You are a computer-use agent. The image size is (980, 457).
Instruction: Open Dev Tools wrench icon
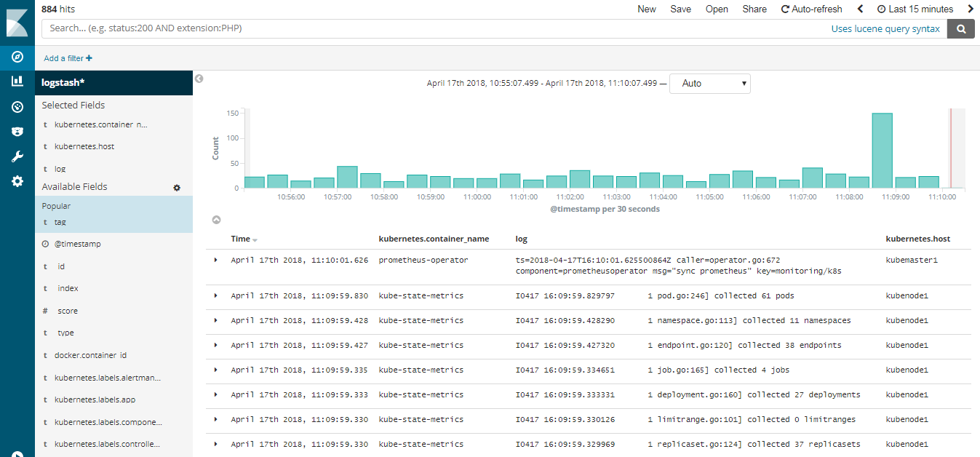[x=17, y=156]
